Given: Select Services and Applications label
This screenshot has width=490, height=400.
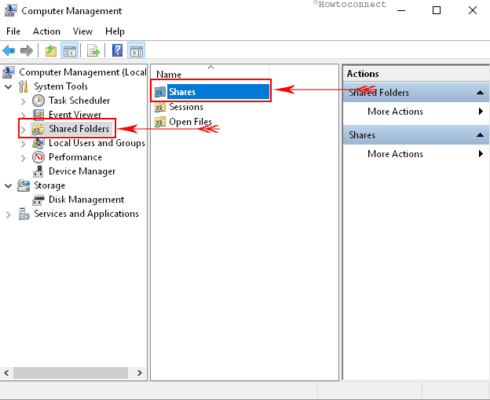Looking at the screenshot, I should pos(86,214).
